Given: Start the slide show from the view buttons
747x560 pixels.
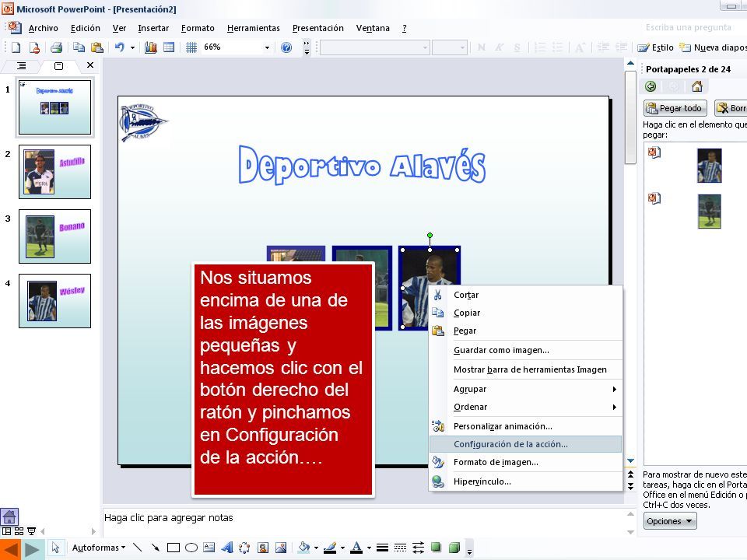Looking at the screenshot, I should (x=31, y=531).
